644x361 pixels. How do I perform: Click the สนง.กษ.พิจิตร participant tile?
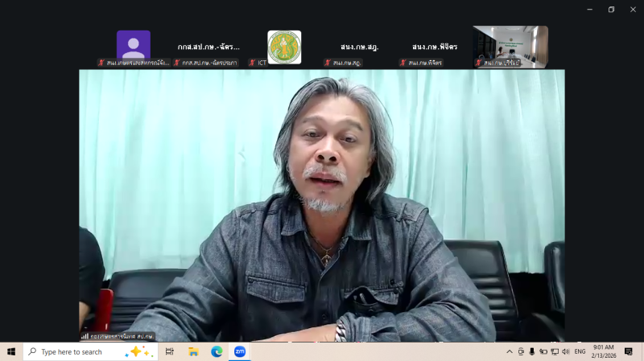point(434,47)
